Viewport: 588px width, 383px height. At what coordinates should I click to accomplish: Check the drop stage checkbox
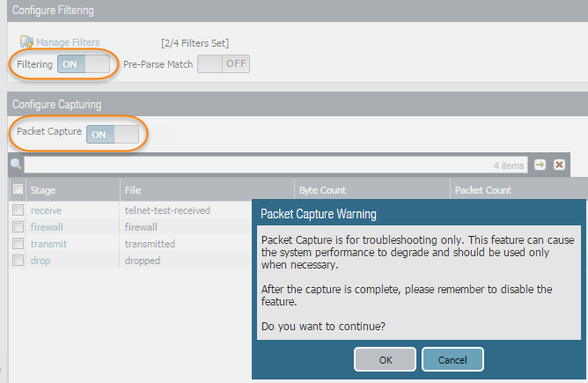coord(18,261)
